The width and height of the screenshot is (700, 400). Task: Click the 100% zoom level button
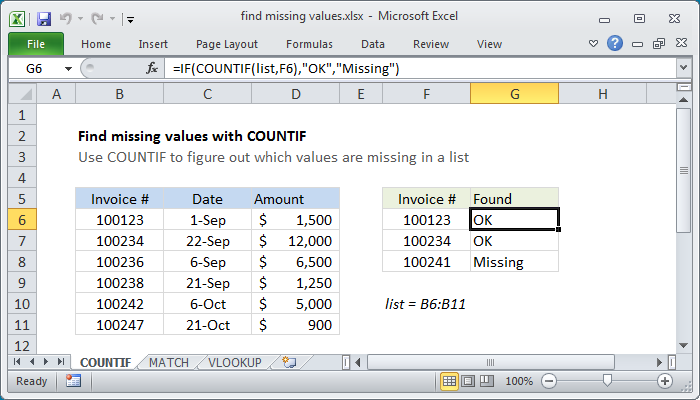tap(518, 381)
